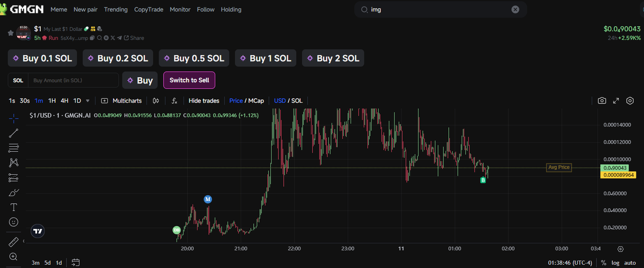Open the candlestick chart type selector
This screenshot has width=644, height=268.
[x=156, y=101]
